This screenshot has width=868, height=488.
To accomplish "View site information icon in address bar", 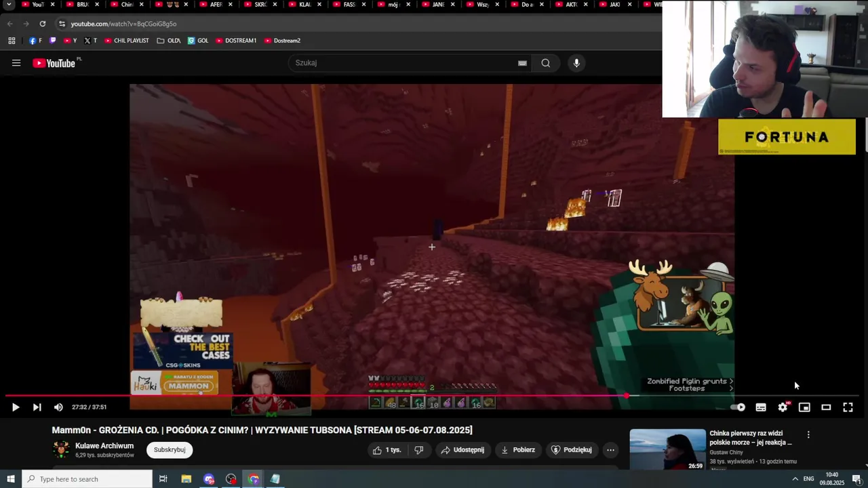I will [62, 24].
